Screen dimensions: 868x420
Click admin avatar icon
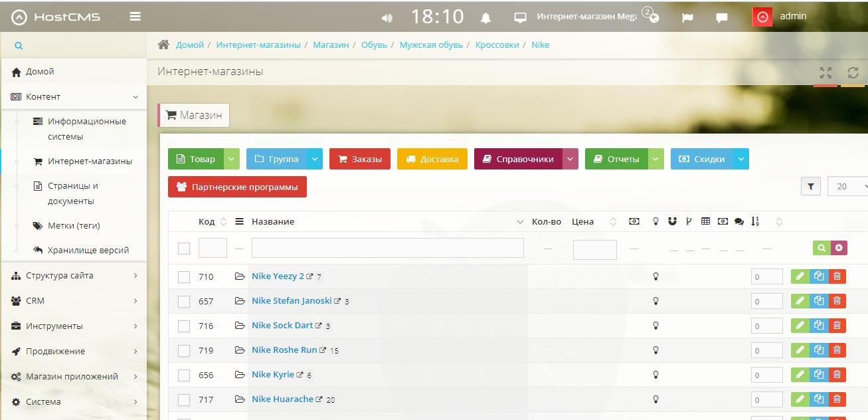[x=762, y=17]
